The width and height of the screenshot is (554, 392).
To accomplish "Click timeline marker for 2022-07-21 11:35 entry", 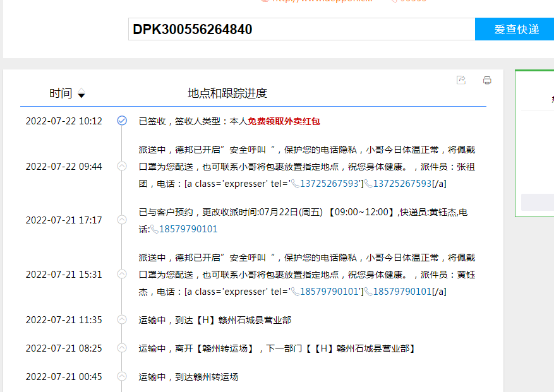I will tap(122, 319).
